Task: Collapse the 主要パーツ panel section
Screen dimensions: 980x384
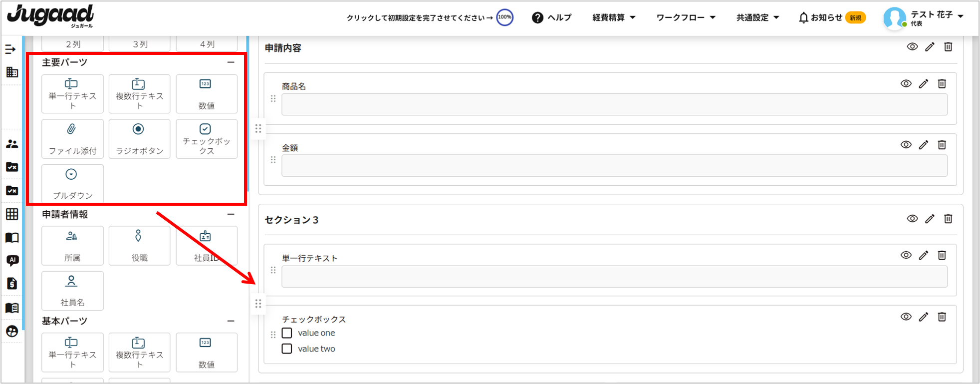Action: point(231,62)
